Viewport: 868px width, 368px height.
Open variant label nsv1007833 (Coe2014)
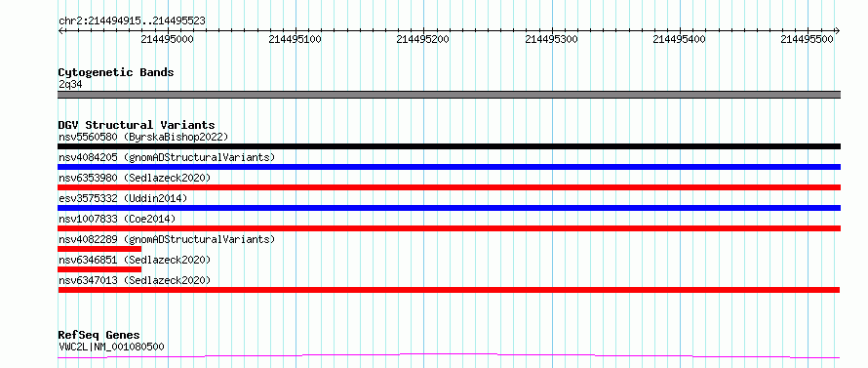(x=117, y=219)
